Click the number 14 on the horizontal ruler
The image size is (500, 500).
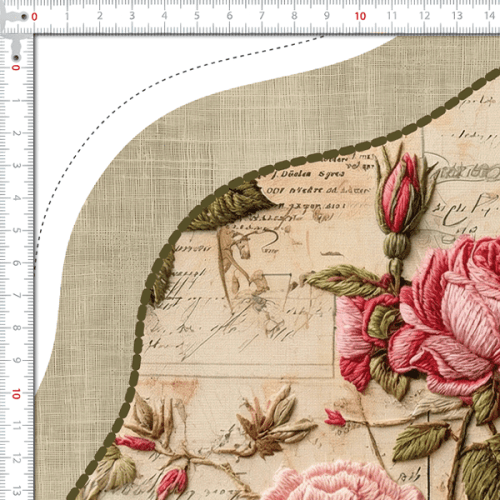tap(489, 16)
